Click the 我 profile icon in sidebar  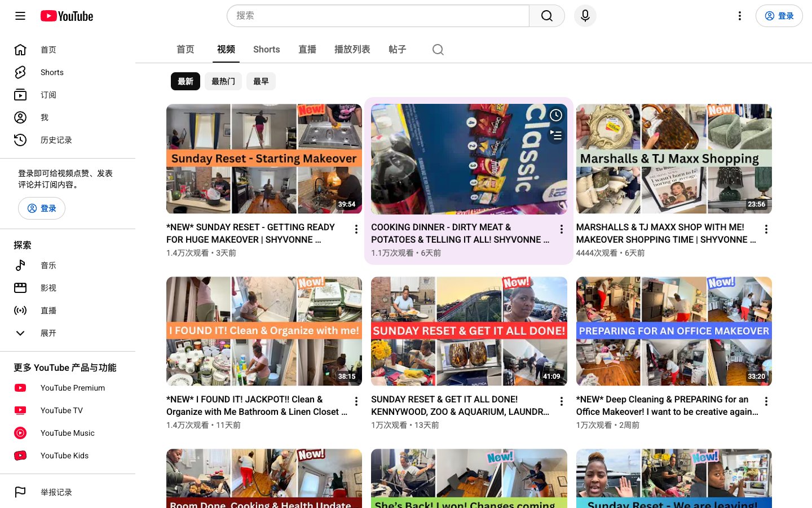tap(20, 117)
